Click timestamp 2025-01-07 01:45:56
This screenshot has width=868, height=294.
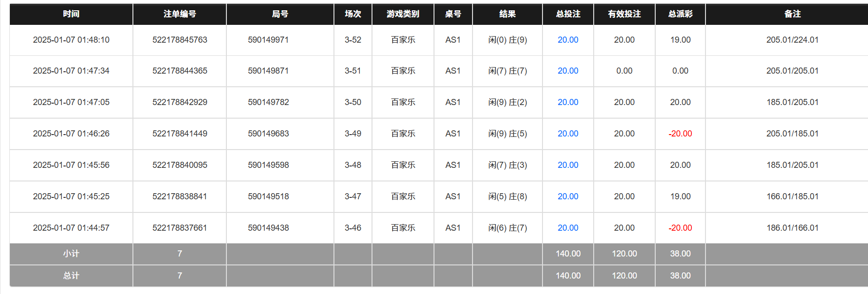pyautogui.click(x=71, y=165)
